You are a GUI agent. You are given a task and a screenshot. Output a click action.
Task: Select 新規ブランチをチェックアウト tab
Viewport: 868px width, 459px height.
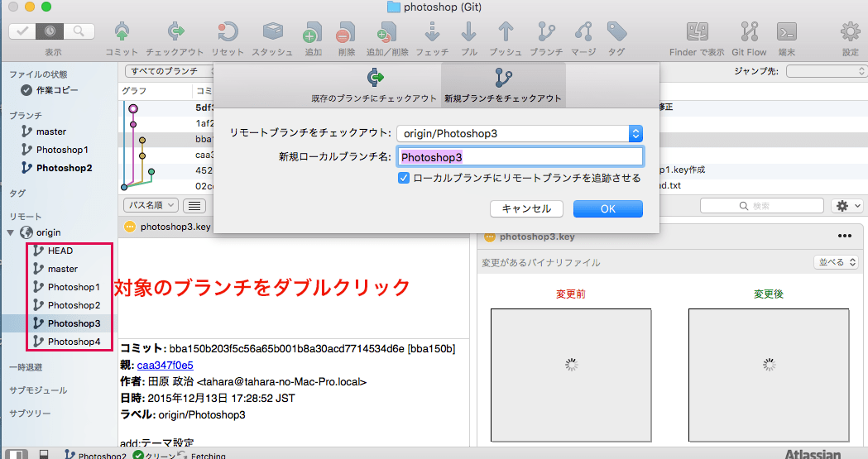click(x=503, y=85)
